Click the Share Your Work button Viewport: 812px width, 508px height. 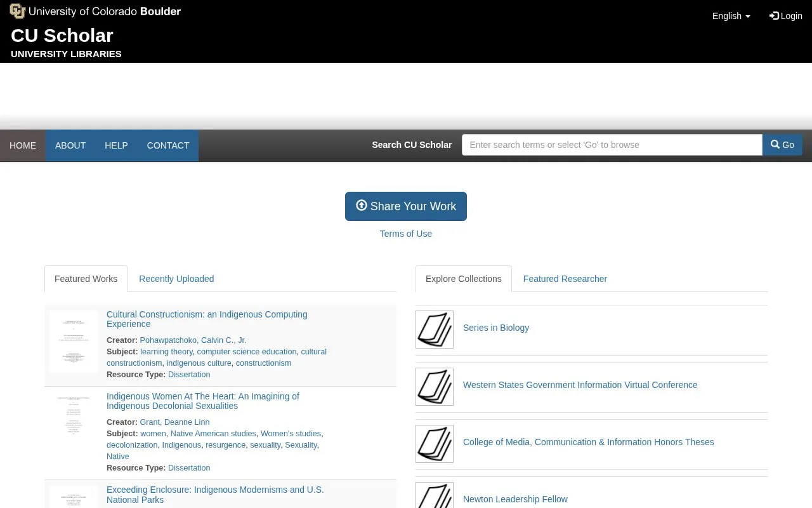[x=406, y=206]
